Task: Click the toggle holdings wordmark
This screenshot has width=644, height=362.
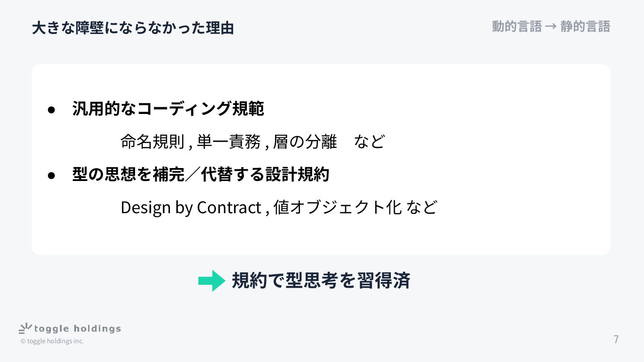Action: (78, 328)
